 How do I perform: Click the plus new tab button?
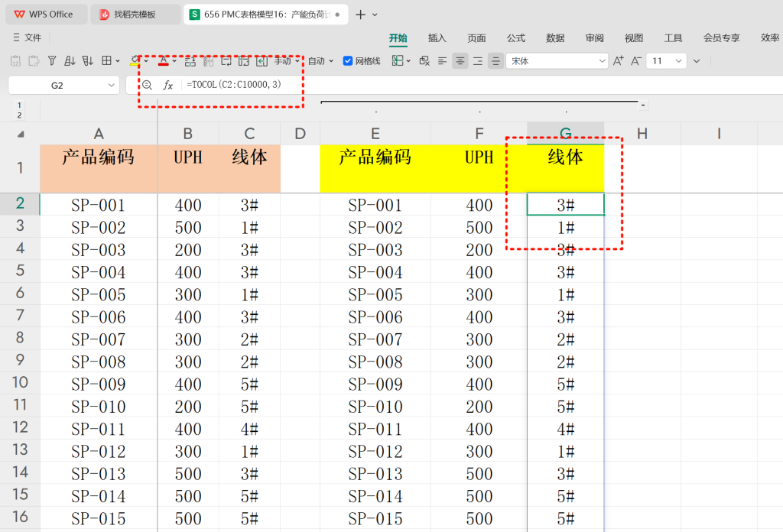(361, 15)
